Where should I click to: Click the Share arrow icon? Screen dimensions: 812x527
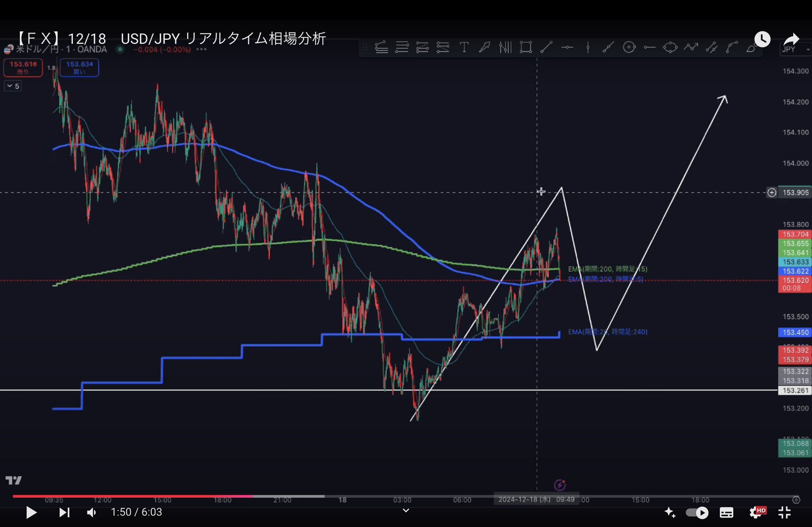coord(791,39)
